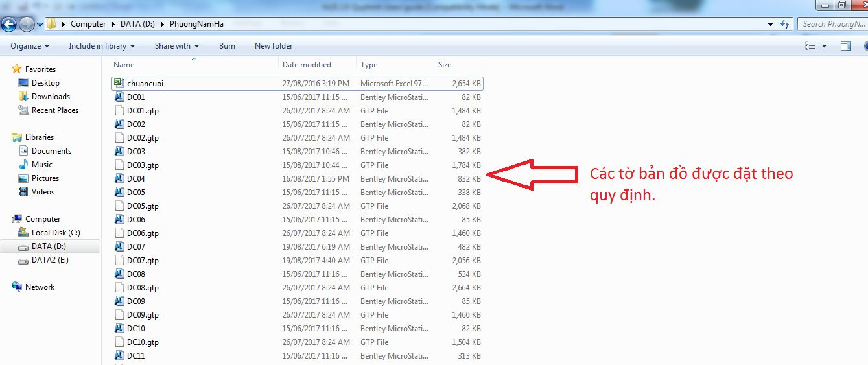Sort files by Date modified column
The height and width of the screenshot is (365, 868).
tap(307, 65)
